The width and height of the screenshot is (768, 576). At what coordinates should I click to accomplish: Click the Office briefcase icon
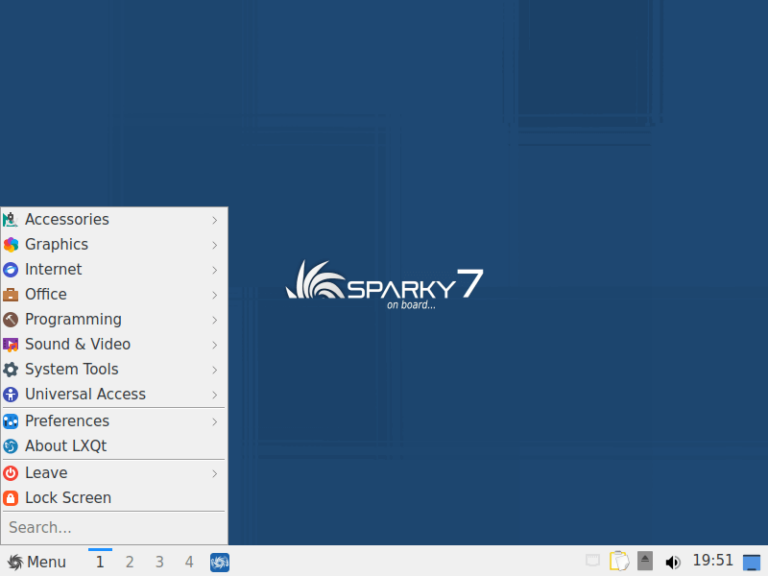click(11, 294)
